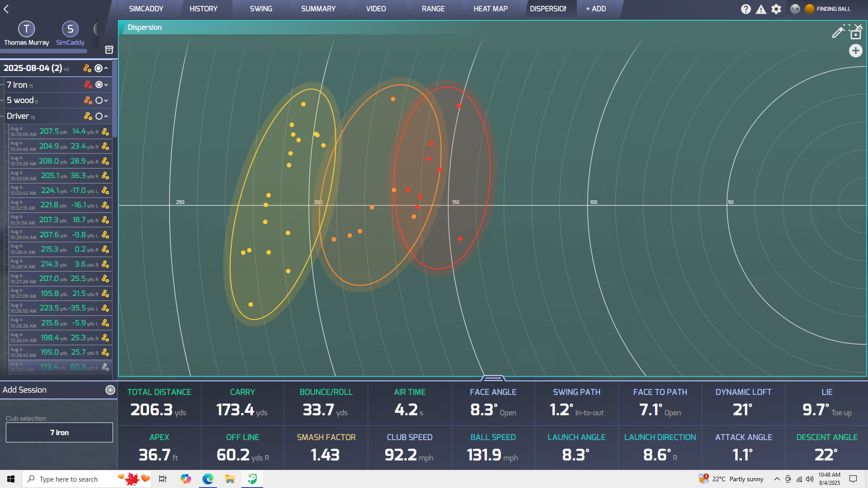Click the shot icon on the 199.0 yds row
The image size is (868, 488).
pos(105,352)
